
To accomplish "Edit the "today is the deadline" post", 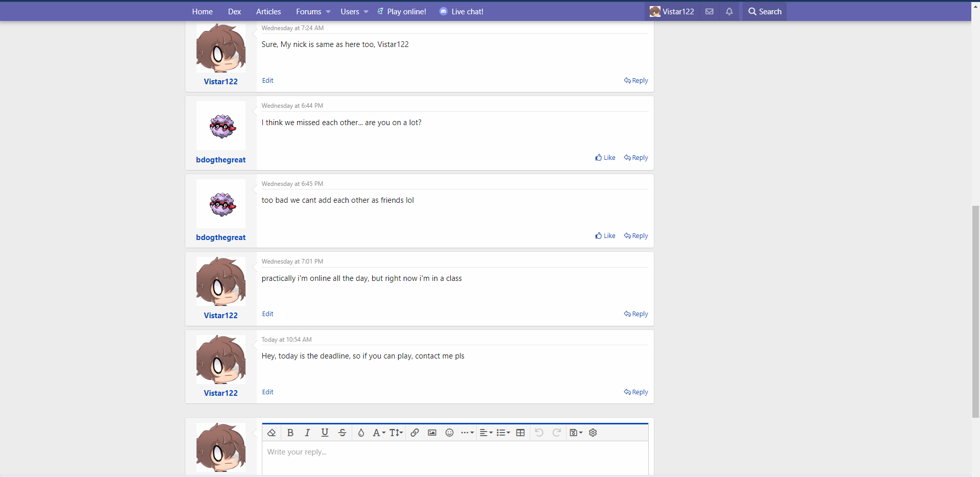I will [x=267, y=392].
